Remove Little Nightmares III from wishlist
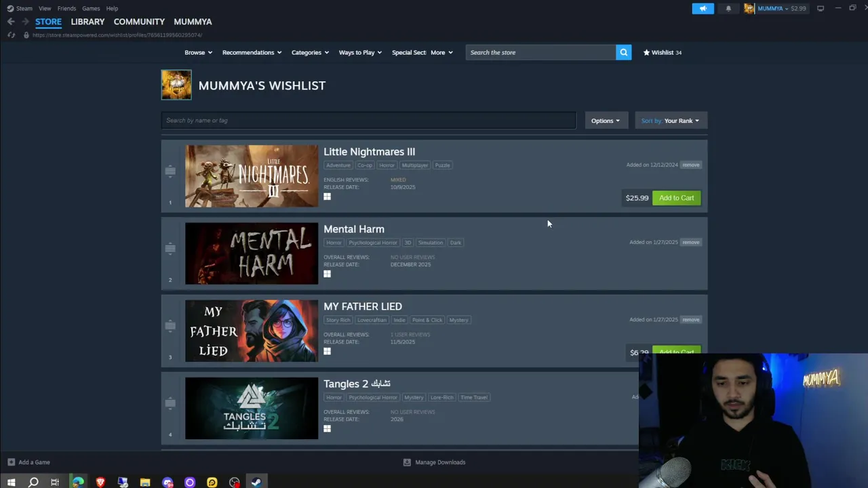The image size is (868, 488). 690,165
